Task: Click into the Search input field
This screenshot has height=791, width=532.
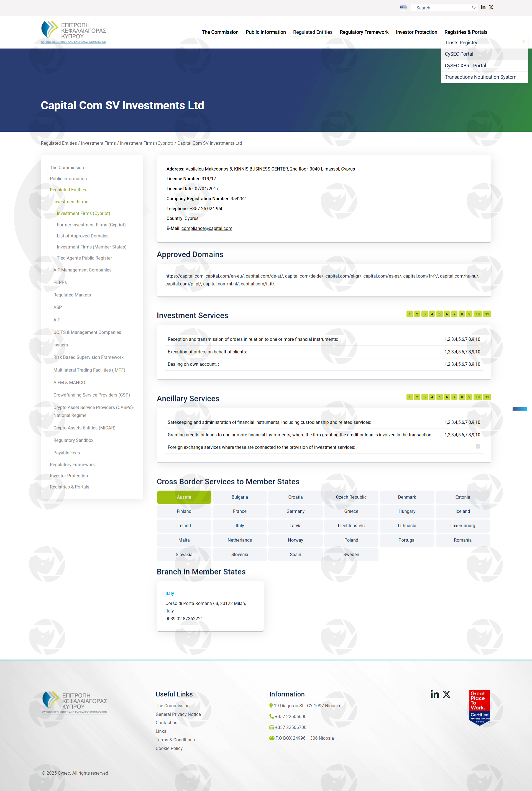Action: 441,8
